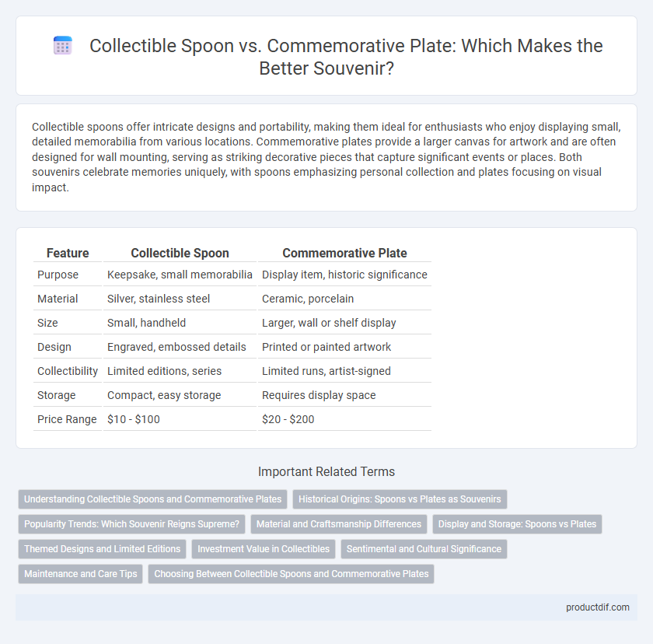Click the Feature column header
The height and width of the screenshot is (644, 653).
[x=68, y=253]
